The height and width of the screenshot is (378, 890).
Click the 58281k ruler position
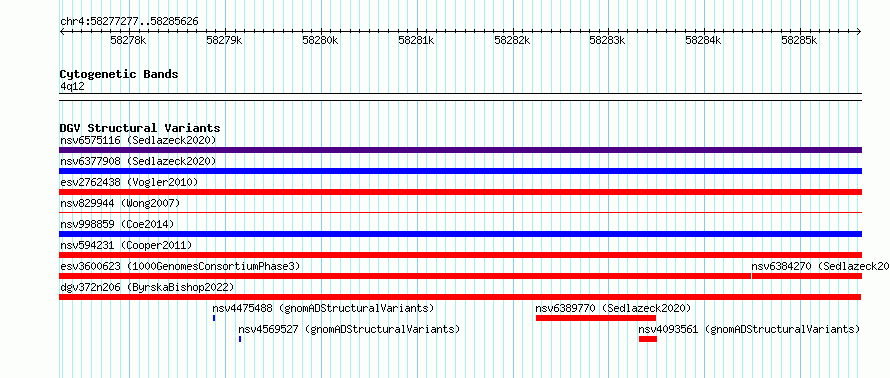pyautogui.click(x=417, y=40)
